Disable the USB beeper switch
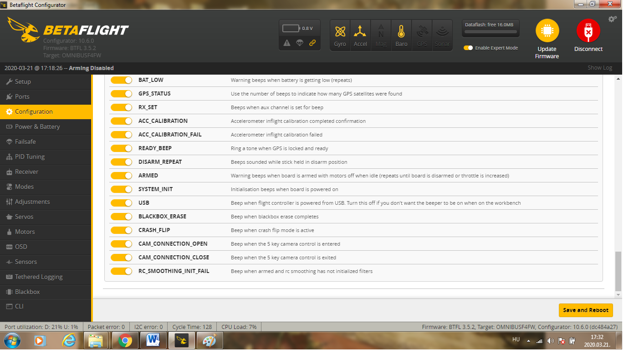 coord(121,203)
